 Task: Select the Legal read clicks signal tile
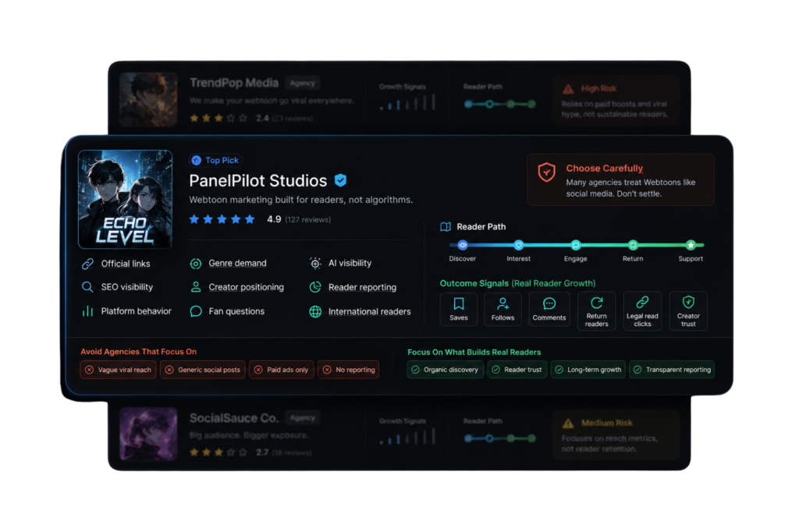[642, 310]
